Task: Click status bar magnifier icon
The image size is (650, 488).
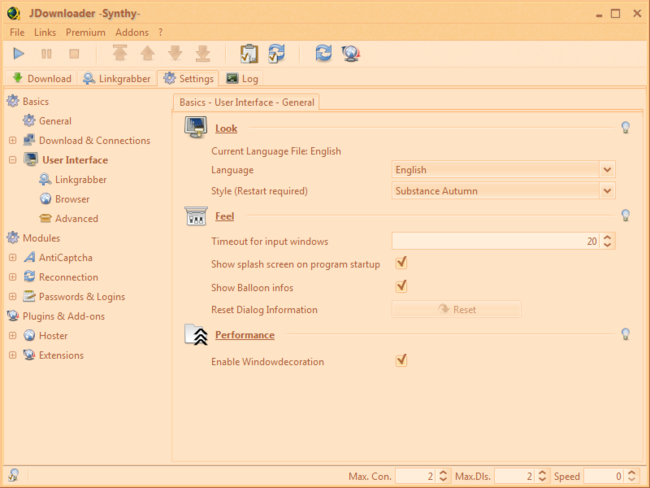Action: tap(13, 475)
